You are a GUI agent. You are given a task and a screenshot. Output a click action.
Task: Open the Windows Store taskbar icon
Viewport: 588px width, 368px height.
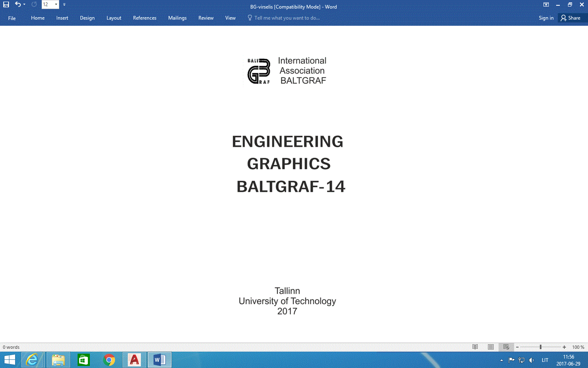pos(83,360)
